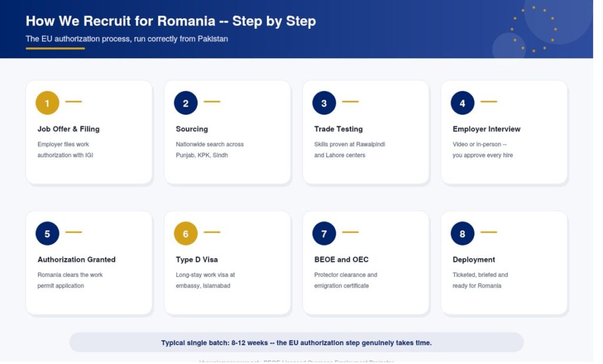Click text 'Nationwide search across Punjab, KPK, Sindh'

tap(210, 150)
